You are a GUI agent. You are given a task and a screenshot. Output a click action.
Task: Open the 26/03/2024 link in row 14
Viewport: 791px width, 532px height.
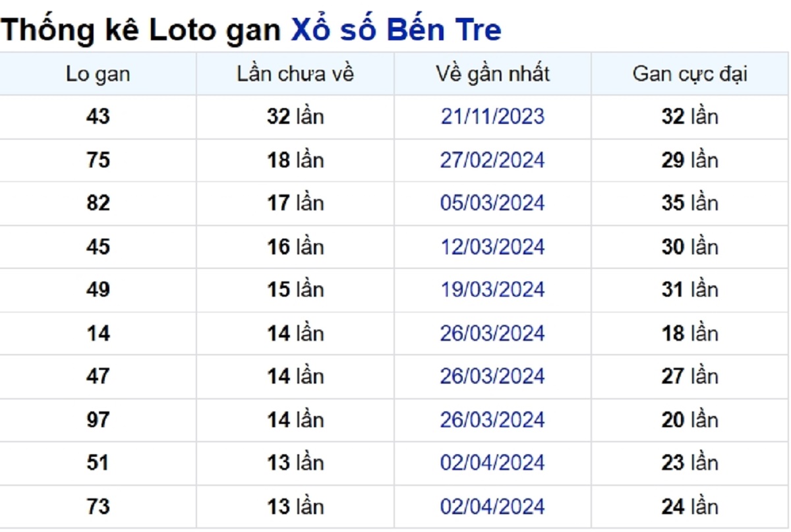coord(492,334)
